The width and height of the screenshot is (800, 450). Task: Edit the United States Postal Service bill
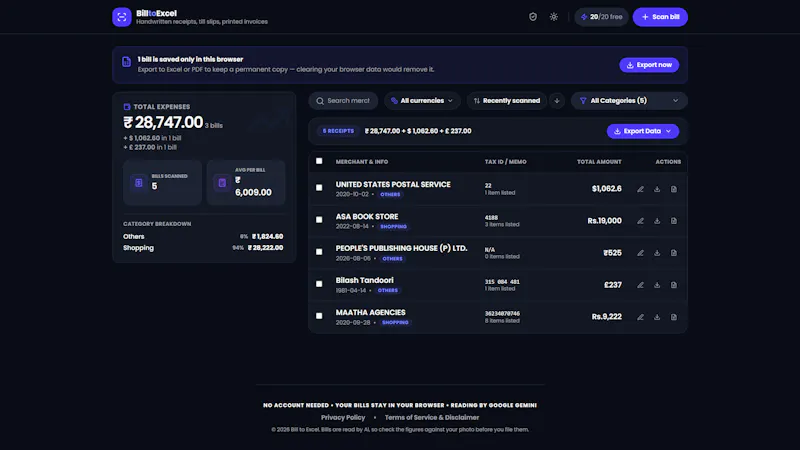(x=640, y=189)
